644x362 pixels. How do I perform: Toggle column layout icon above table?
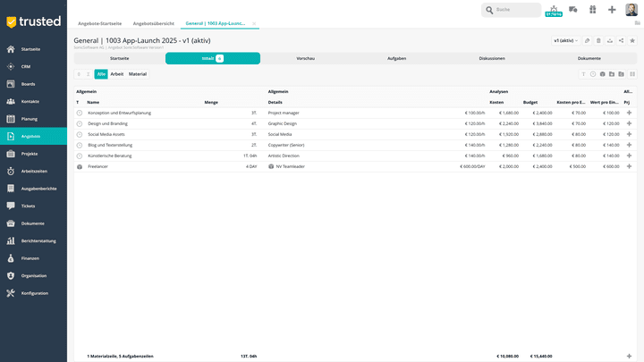tap(631, 74)
